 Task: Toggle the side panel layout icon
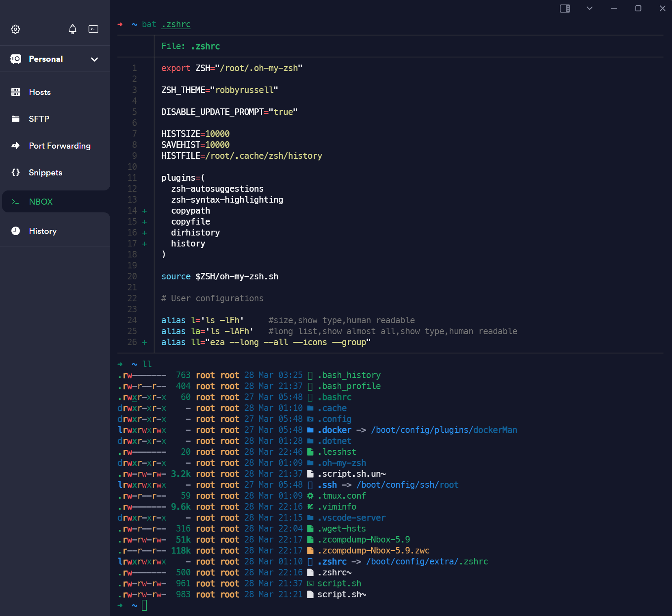click(565, 9)
